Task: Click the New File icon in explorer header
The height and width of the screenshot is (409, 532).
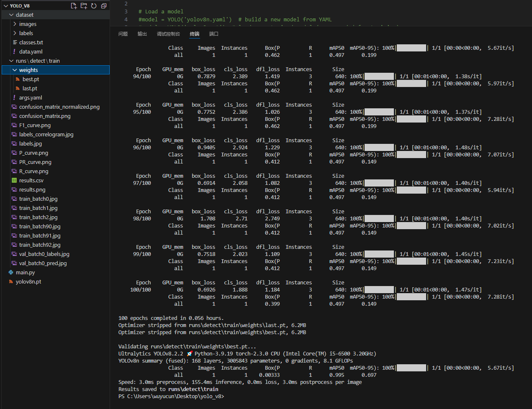Action: point(74,6)
